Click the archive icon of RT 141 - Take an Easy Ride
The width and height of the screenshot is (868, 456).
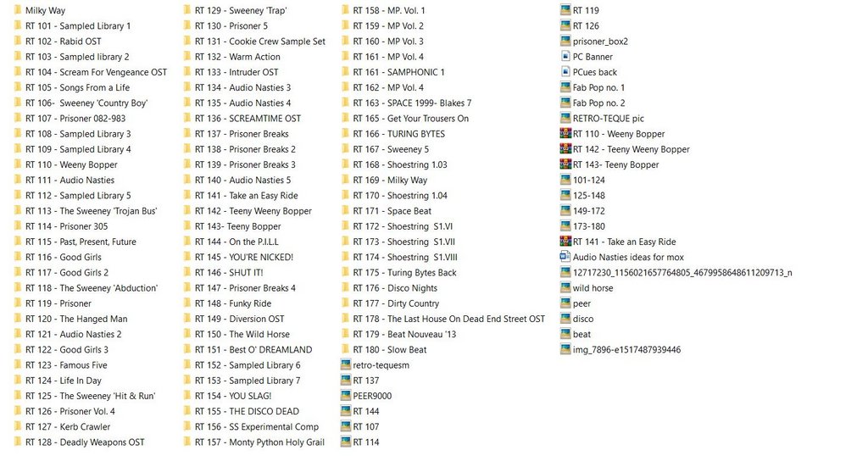click(565, 242)
